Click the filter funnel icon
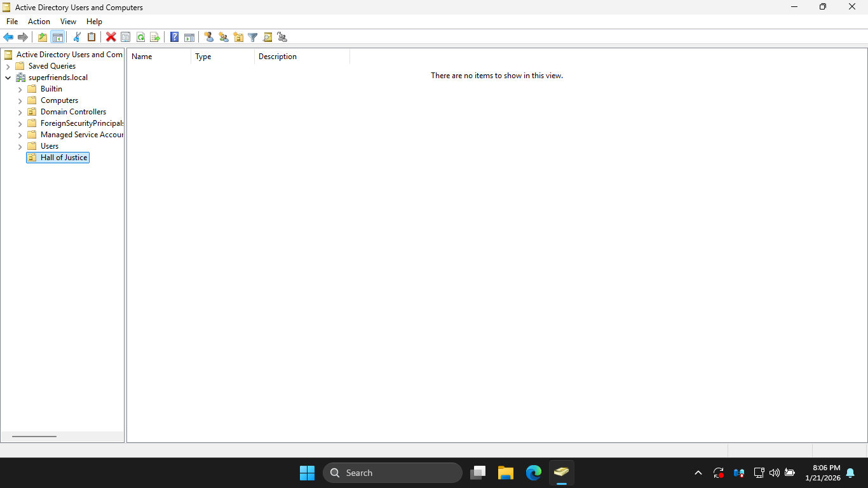 [x=252, y=37]
